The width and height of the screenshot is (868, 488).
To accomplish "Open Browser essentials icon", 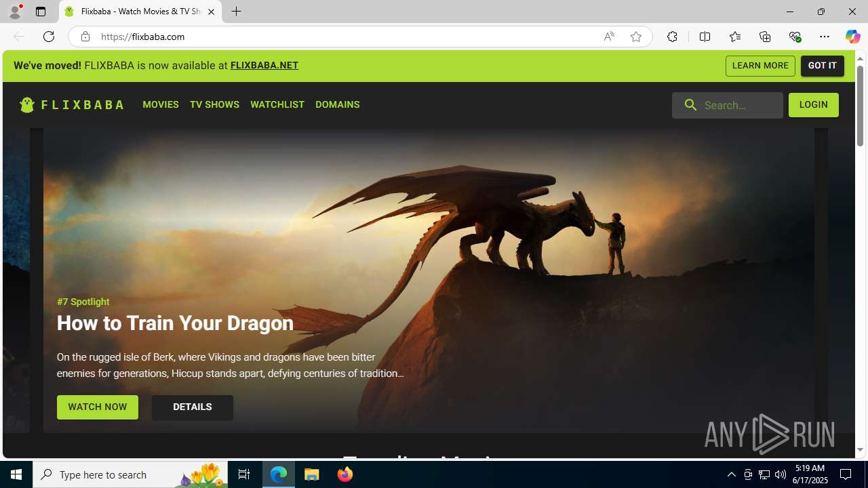I will [795, 37].
